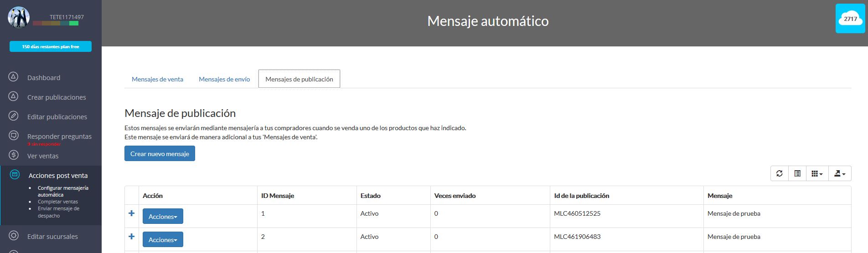This screenshot has height=253, width=868.
Task: Click Crear nuevo mensaje button
Action: (x=160, y=153)
